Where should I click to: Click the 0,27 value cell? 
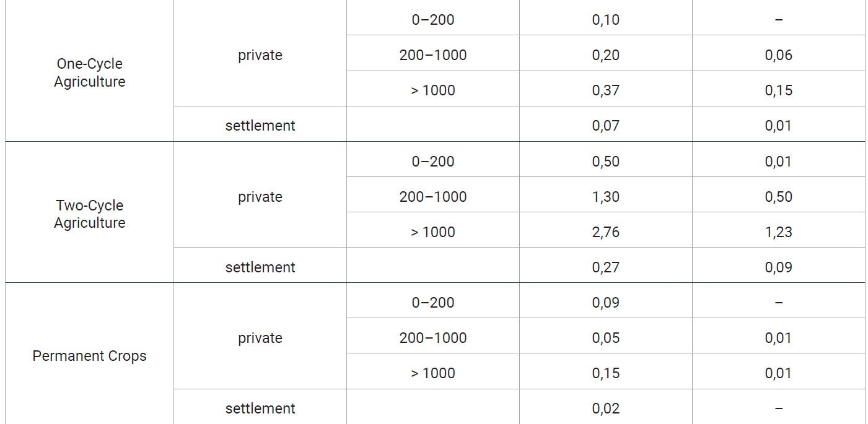coord(606,267)
